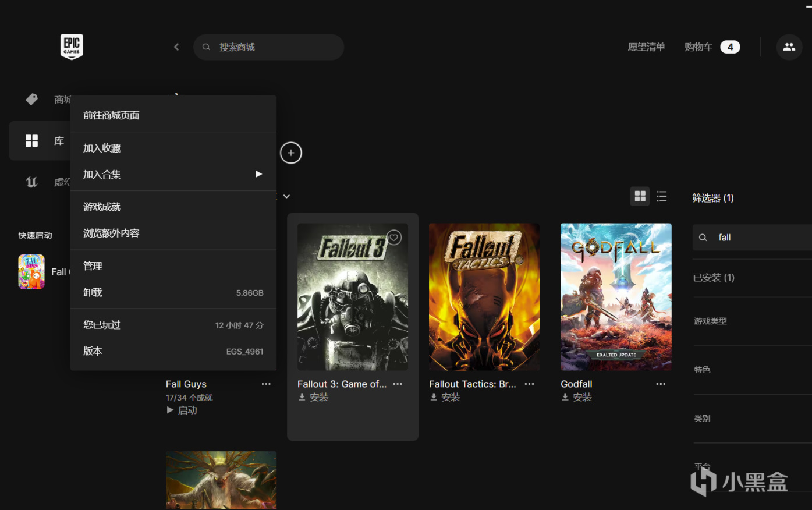The width and height of the screenshot is (812, 510).
Task: Open 购物车 shopping cart
Action: coord(698,47)
